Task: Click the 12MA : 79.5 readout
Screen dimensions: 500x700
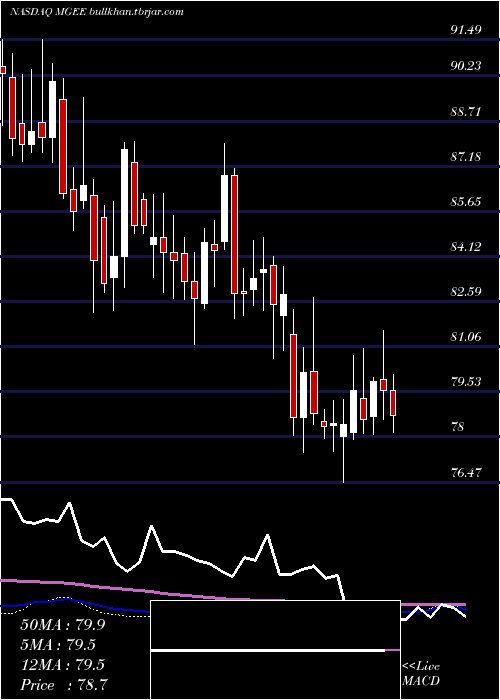Action: pos(62,665)
